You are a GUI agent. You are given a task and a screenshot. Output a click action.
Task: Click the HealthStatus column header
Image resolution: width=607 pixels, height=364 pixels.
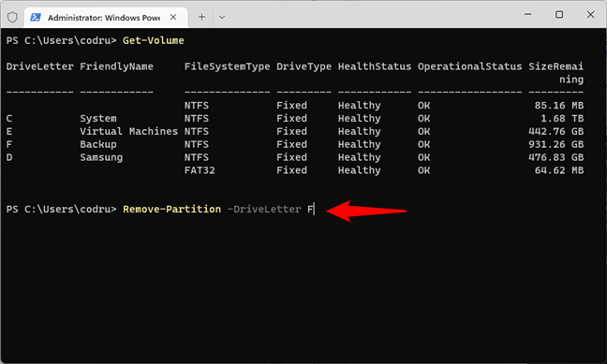pyautogui.click(x=375, y=66)
